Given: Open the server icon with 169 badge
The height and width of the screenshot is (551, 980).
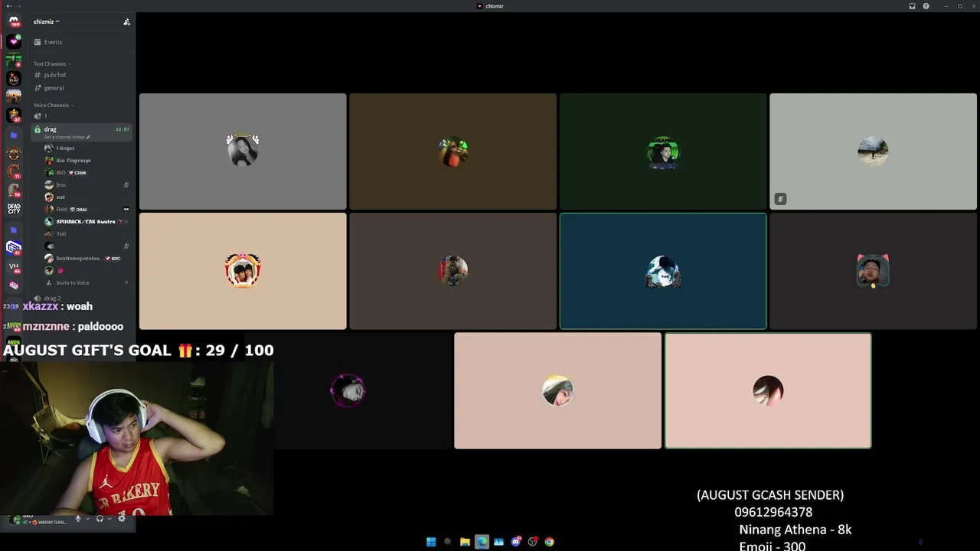Looking at the screenshot, I should pyautogui.click(x=14, y=22).
